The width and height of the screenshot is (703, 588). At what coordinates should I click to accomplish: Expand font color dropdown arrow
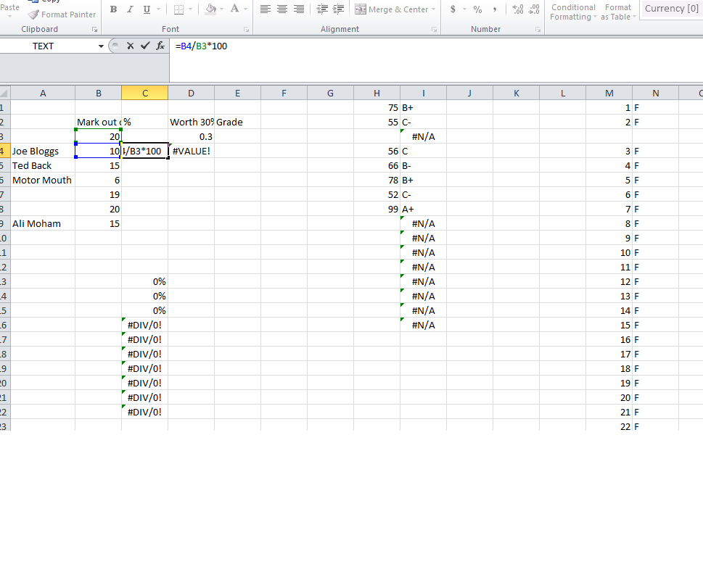click(245, 9)
